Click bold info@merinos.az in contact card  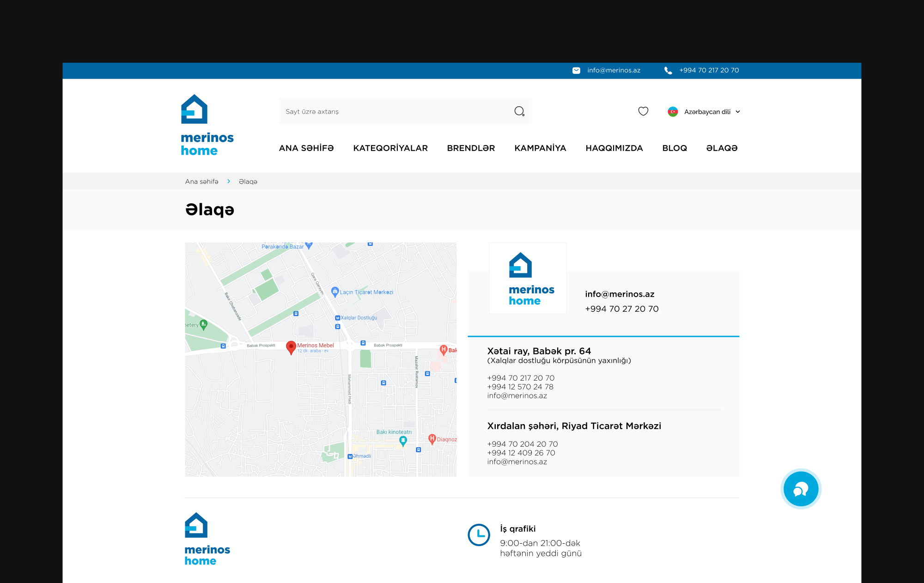pos(620,294)
